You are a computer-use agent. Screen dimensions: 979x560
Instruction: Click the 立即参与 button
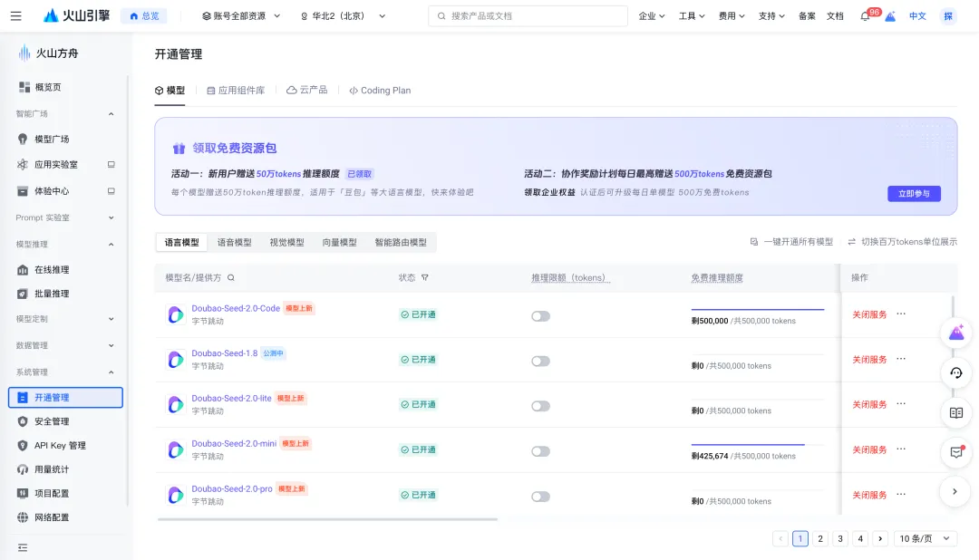[x=914, y=194]
